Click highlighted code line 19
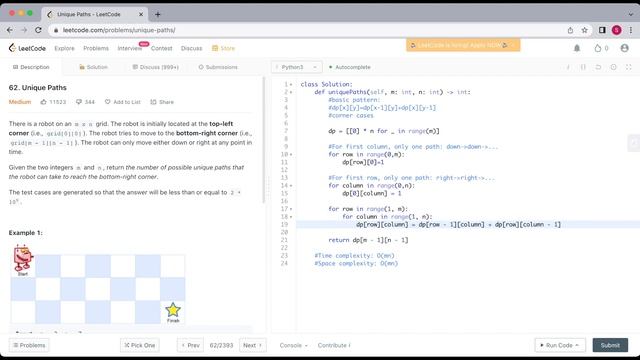The height and width of the screenshot is (360, 640). point(468,224)
